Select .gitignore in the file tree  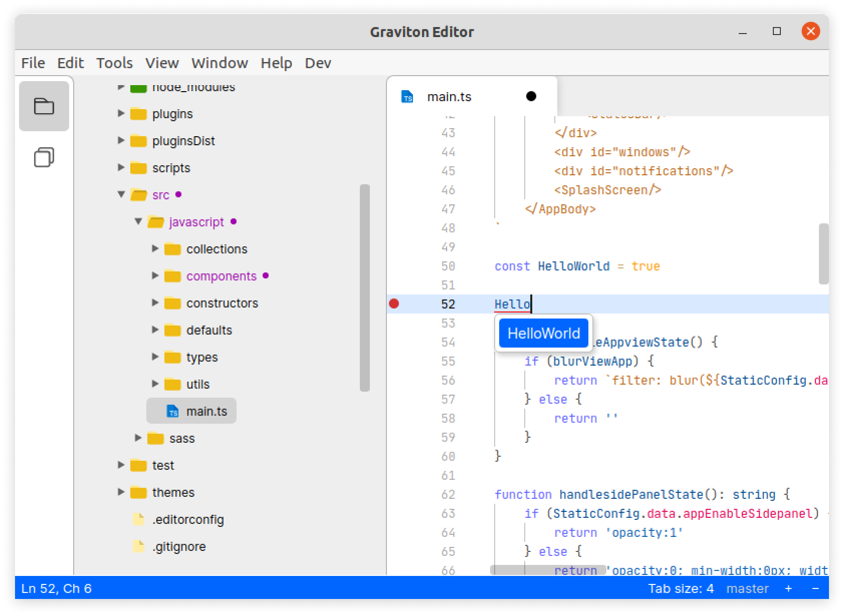click(x=179, y=547)
